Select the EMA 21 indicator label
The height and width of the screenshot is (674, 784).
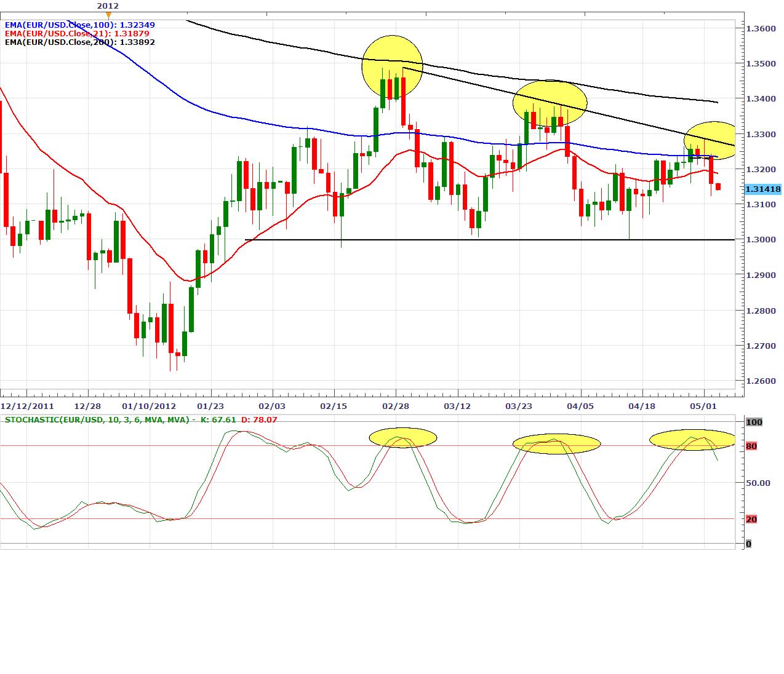click(x=77, y=34)
